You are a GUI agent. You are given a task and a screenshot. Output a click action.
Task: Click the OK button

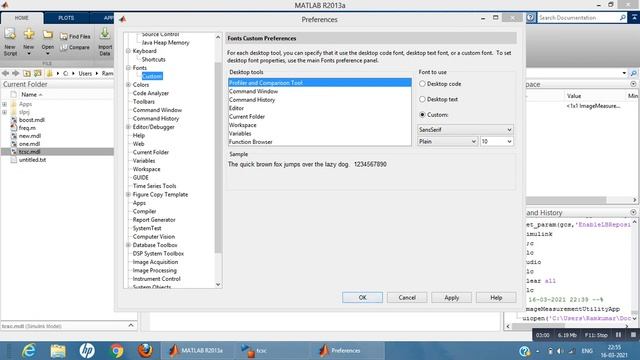tap(362, 298)
